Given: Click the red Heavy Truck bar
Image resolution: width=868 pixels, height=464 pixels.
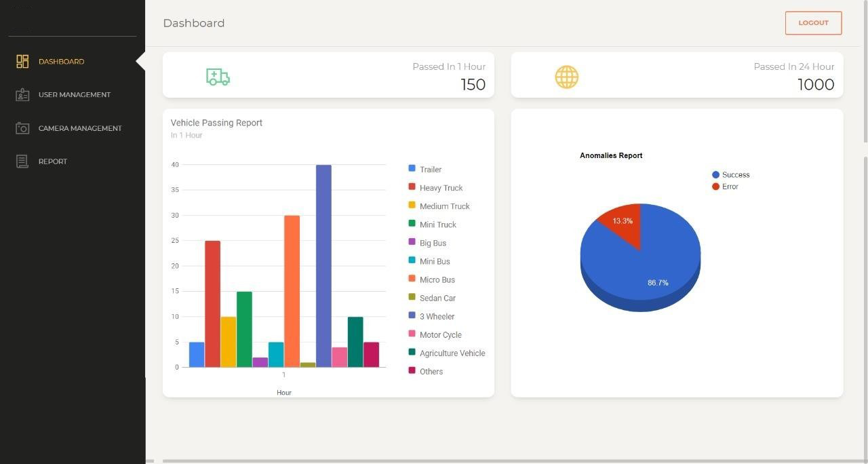Looking at the screenshot, I should point(212,304).
